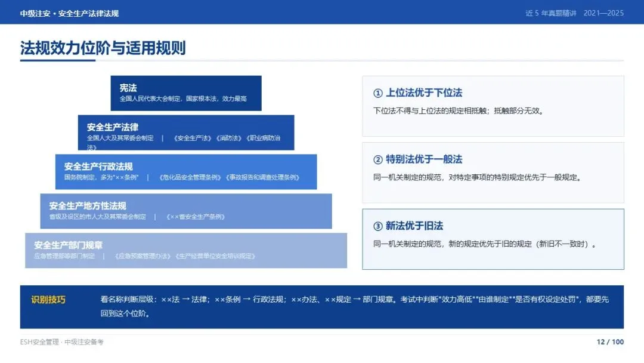Click the yellow 识别技巧 label
Screen dimensions: 644x363
(48, 300)
